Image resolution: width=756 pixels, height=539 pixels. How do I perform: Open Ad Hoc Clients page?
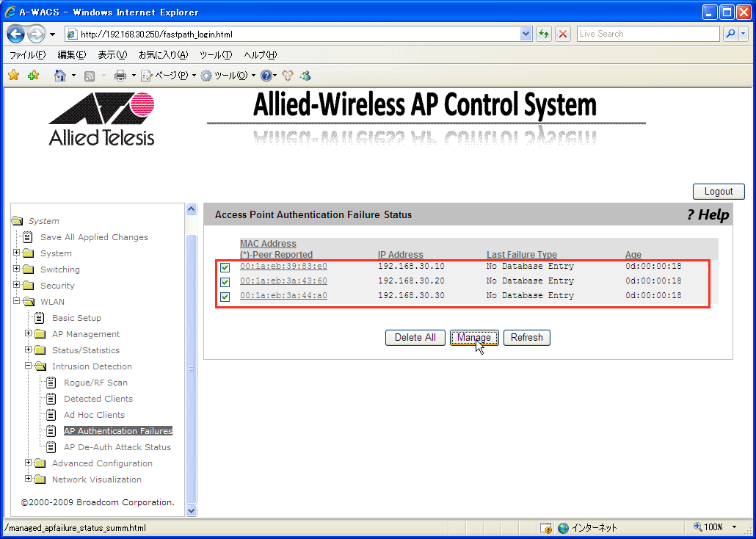tap(94, 415)
